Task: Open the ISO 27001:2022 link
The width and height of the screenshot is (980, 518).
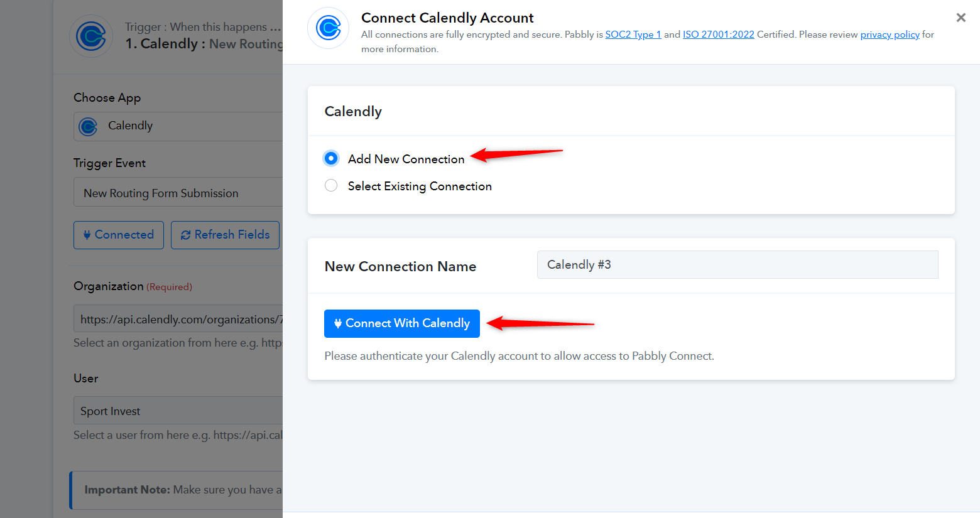Action: 719,35
